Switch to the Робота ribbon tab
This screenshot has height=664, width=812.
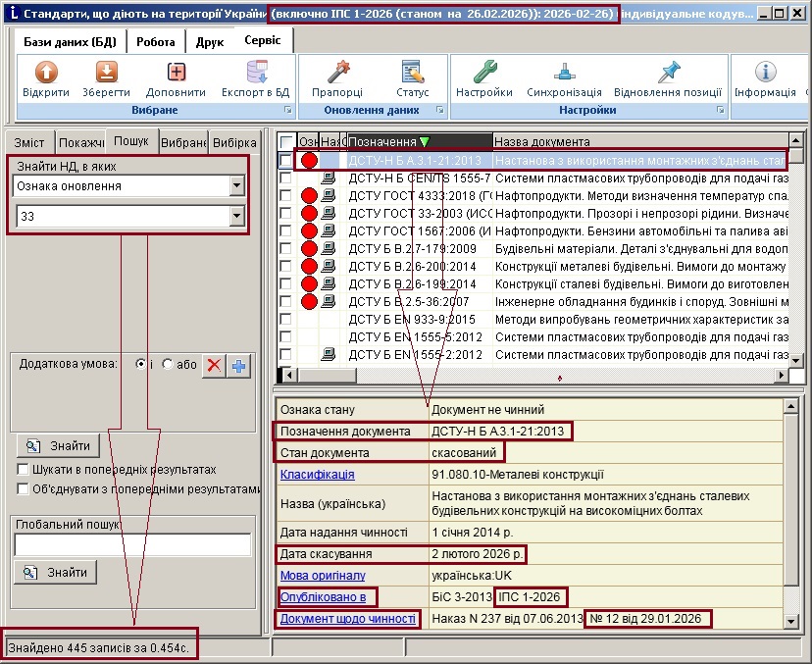pyautogui.click(x=156, y=42)
